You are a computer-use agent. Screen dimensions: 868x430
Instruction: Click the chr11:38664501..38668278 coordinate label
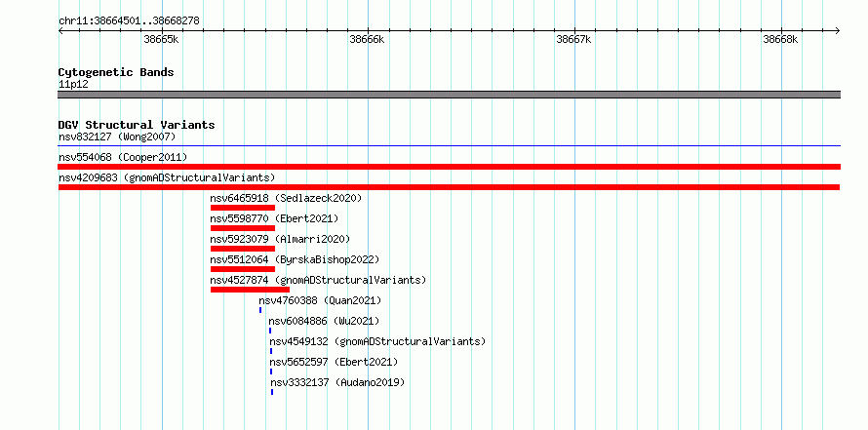tap(129, 21)
